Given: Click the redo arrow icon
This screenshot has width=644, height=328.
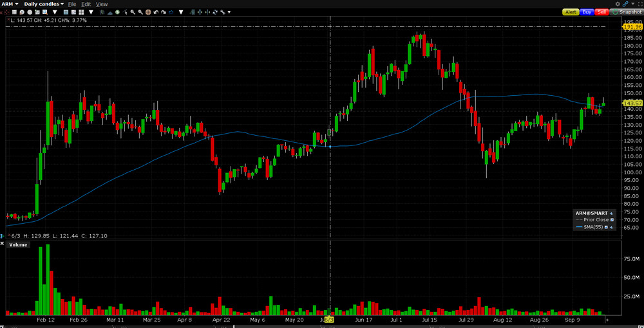Looking at the screenshot, I should [164, 12].
